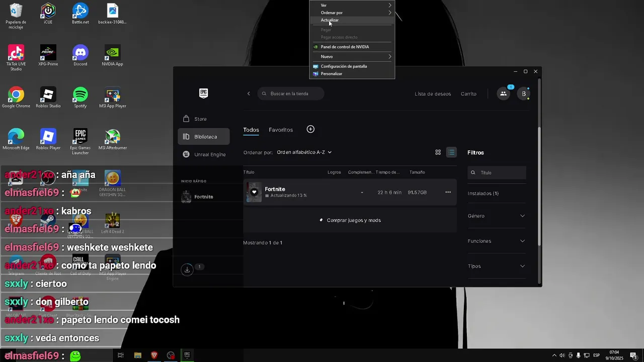Add a new collection with plus icon
644x362 pixels.
(310, 129)
